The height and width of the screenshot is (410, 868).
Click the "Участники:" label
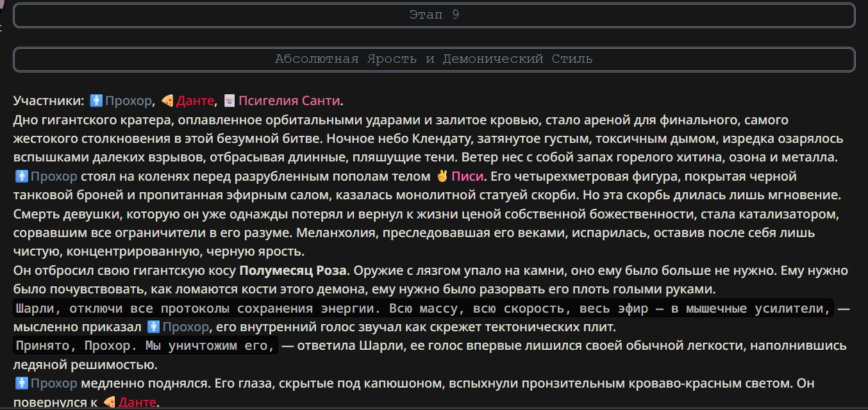(x=49, y=101)
